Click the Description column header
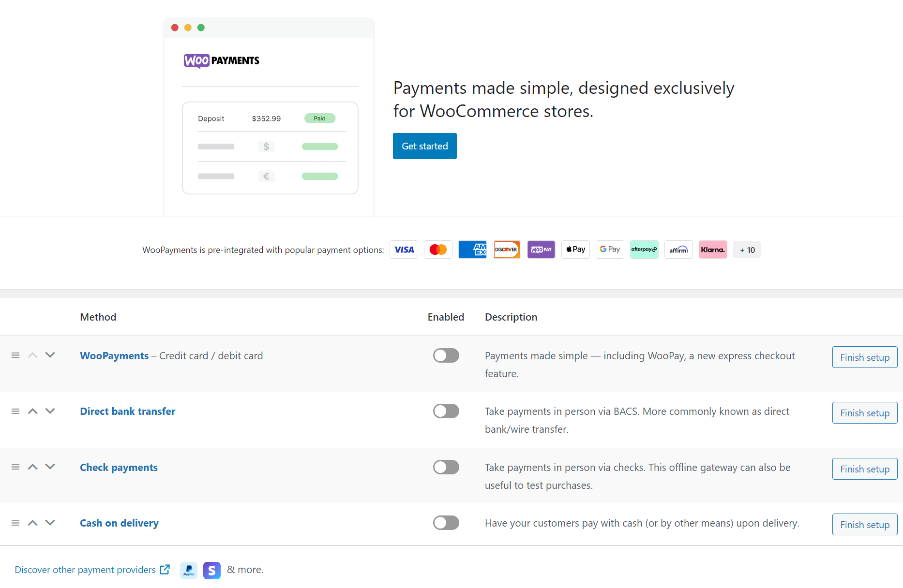This screenshot has width=903, height=588. tap(511, 317)
